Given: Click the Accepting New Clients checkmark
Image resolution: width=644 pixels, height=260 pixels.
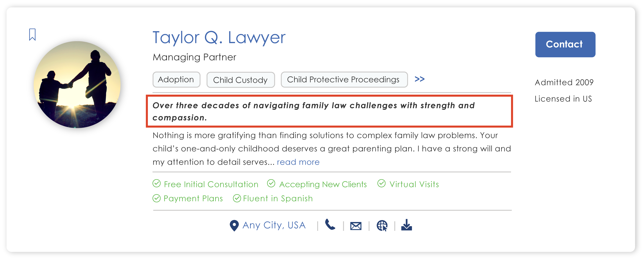Looking at the screenshot, I should [271, 184].
